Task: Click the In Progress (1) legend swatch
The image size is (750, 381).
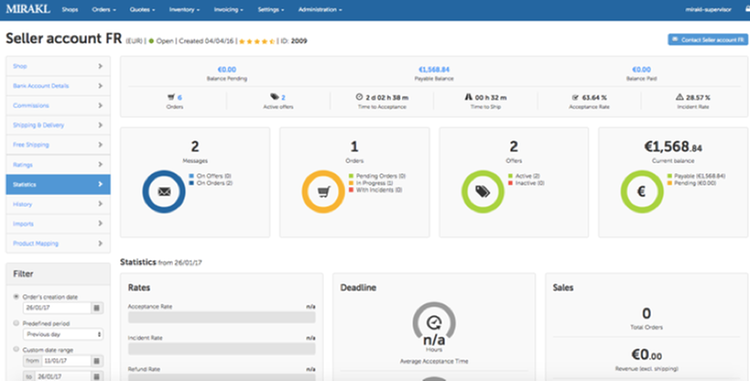Action: click(351, 183)
